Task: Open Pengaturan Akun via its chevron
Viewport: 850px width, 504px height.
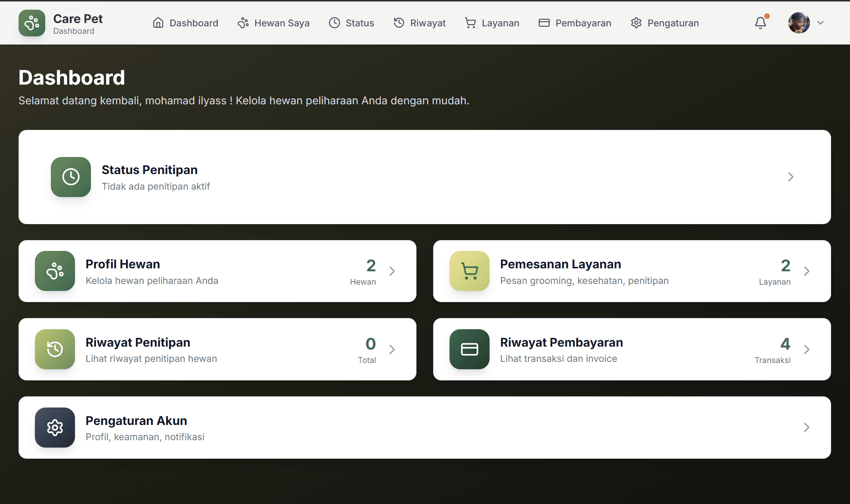Action: pos(807,428)
